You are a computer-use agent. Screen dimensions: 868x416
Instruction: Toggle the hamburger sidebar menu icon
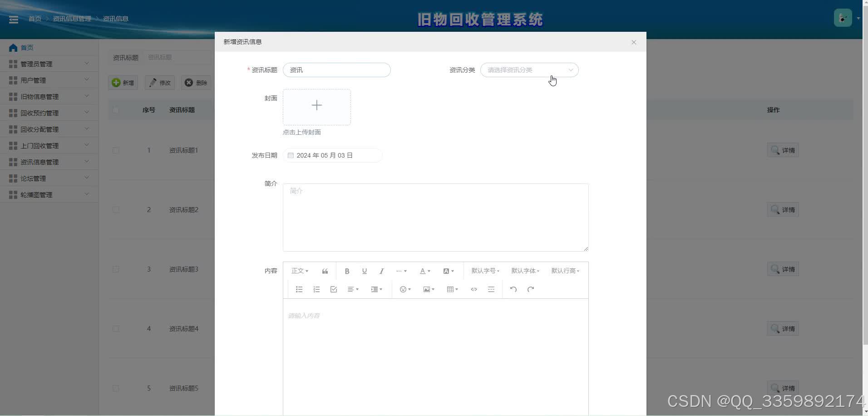(x=14, y=19)
